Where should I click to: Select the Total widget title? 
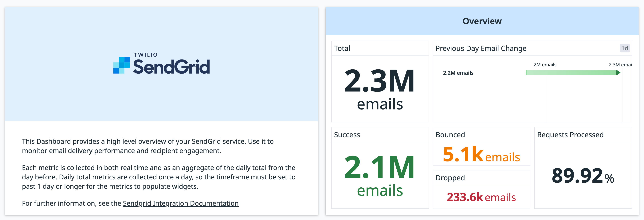point(342,48)
